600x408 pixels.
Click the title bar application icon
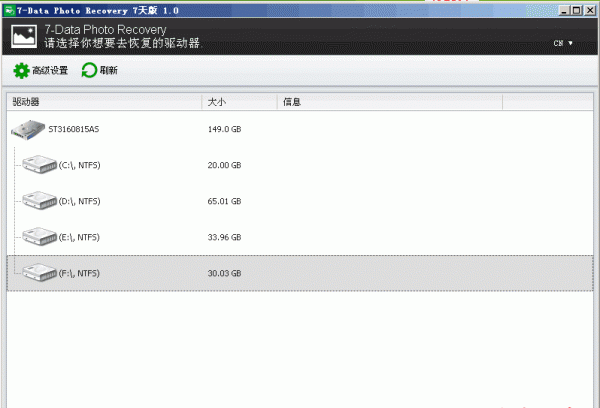pos(10,11)
